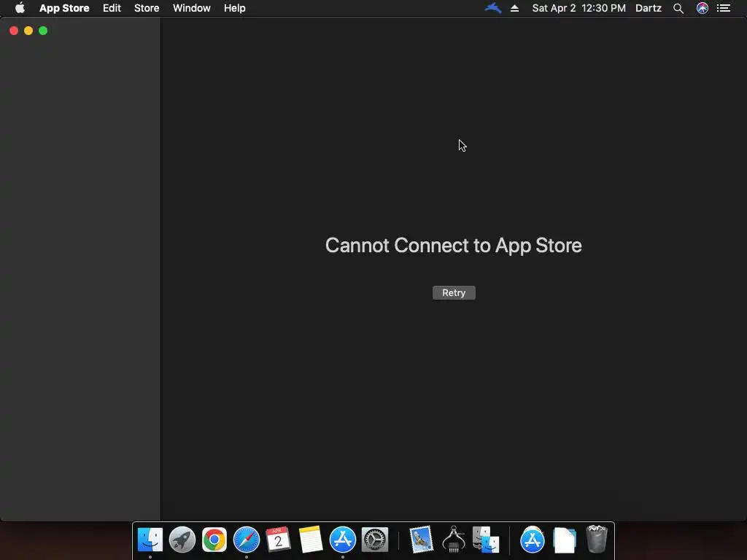747x560 pixels.
Task: Launch Google Chrome from the Dock
Action: (214, 540)
